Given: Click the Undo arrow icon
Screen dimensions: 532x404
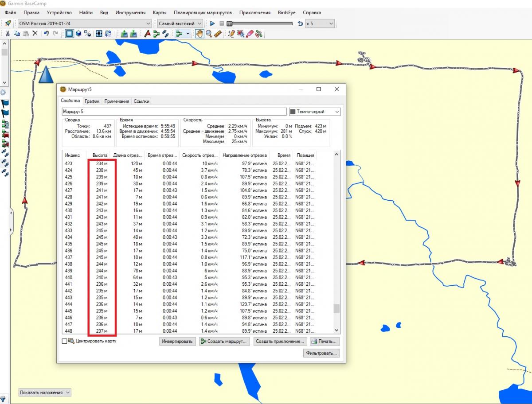Looking at the screenshot, I should click(x=46, y=34).
